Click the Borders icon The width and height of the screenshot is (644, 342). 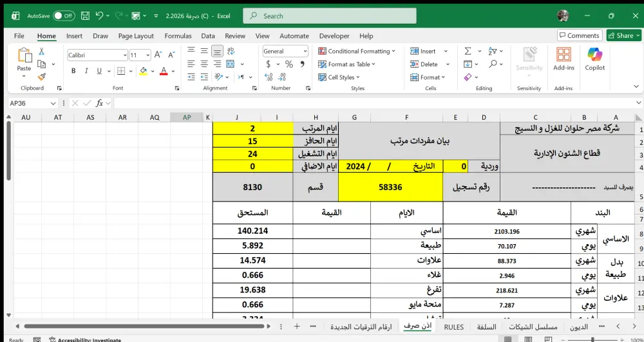[121, 71]
